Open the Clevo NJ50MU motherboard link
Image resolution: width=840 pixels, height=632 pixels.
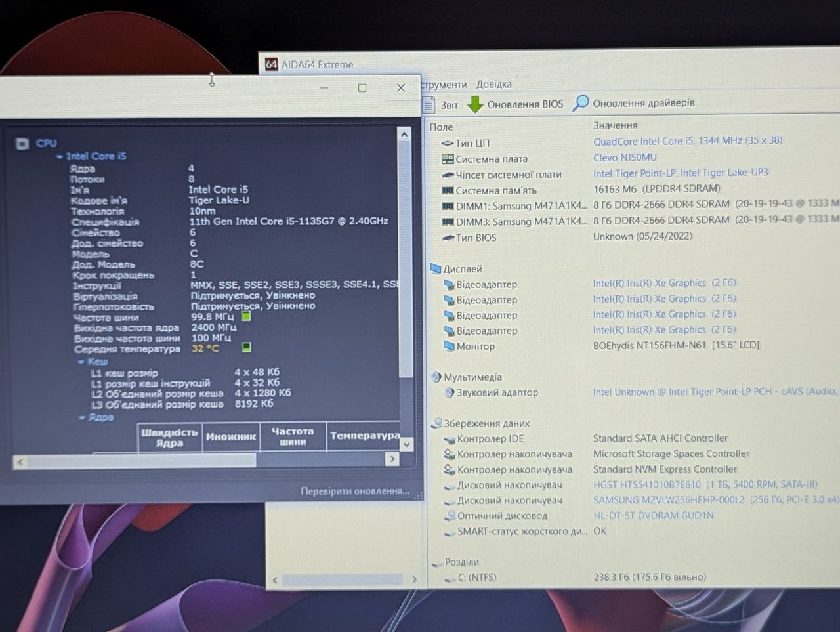coord(625,158)
